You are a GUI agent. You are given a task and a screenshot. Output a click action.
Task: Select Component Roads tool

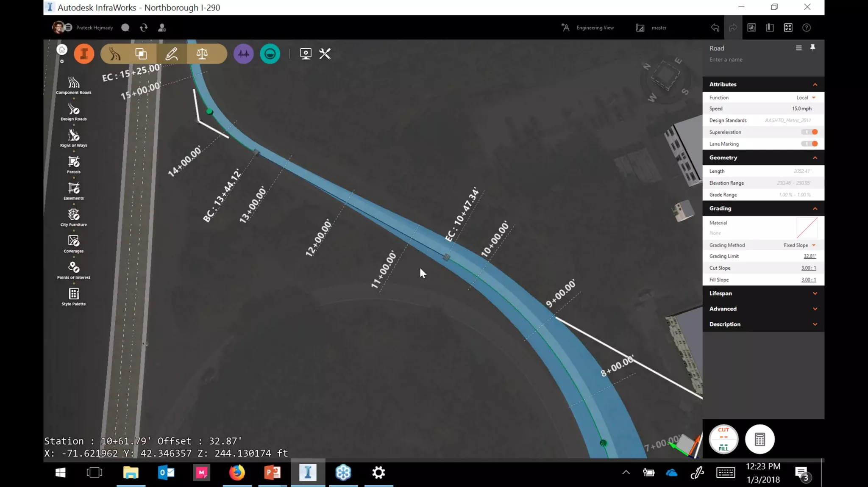[x=74, y=85]
